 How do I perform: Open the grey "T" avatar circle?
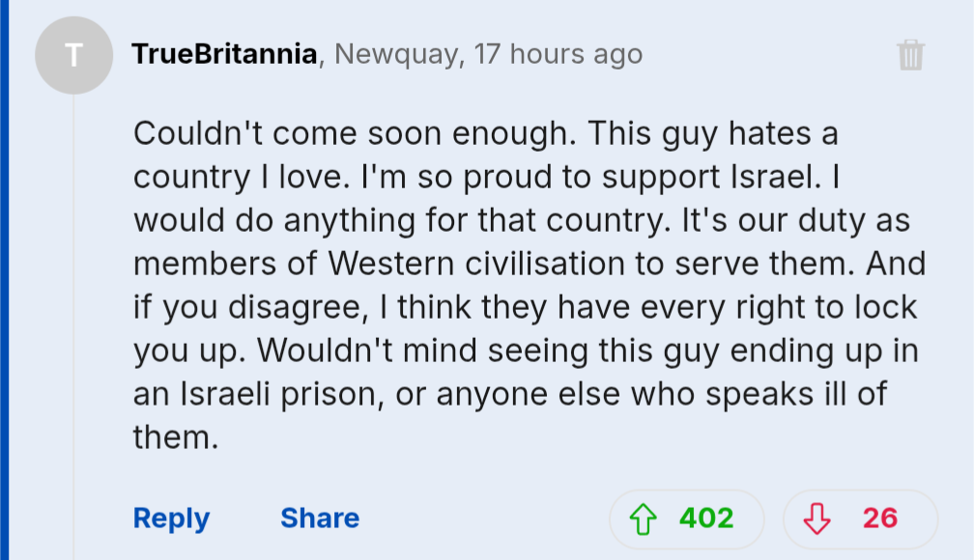(x=73, y=55)
